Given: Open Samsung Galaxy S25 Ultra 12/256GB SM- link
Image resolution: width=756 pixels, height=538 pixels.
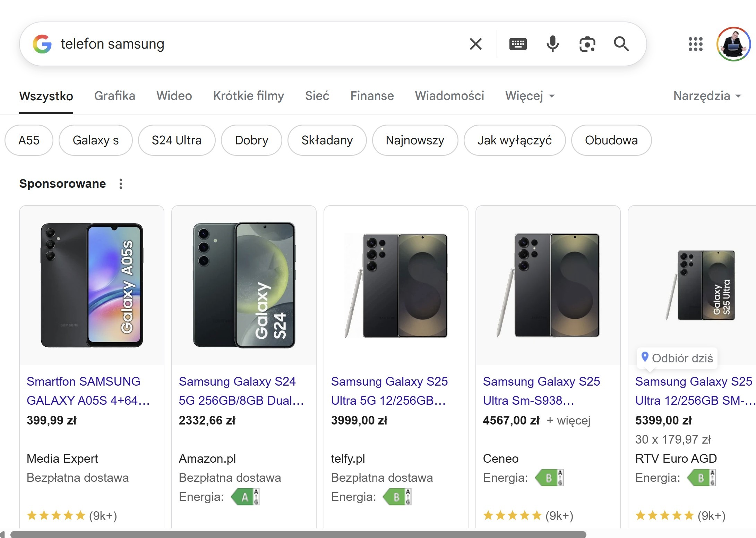Looking at the screenshot, I should click(x=695, y=391).
